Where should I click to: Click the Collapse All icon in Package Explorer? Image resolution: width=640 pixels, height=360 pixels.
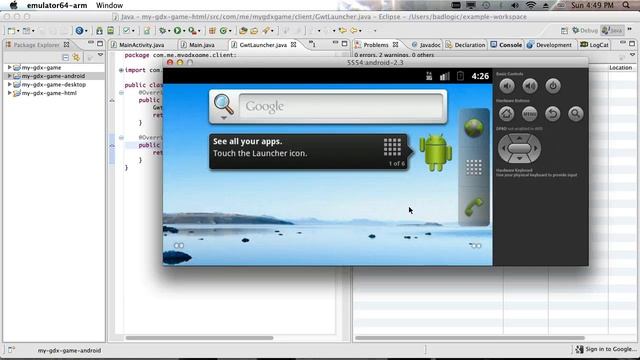point(65,58)
